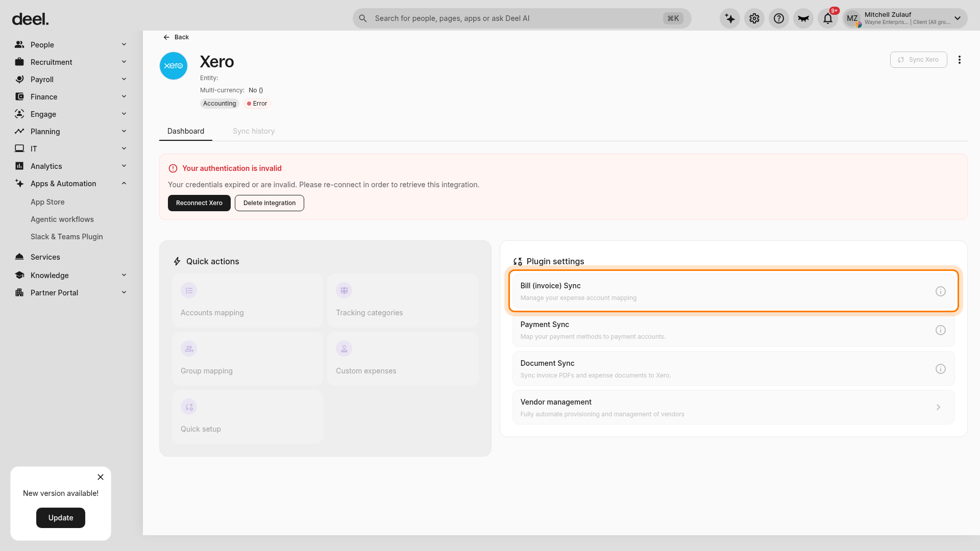Screen dimensions: 980x551
Task: Click the Xero logo icon
Action: click(x=174, y=66)
